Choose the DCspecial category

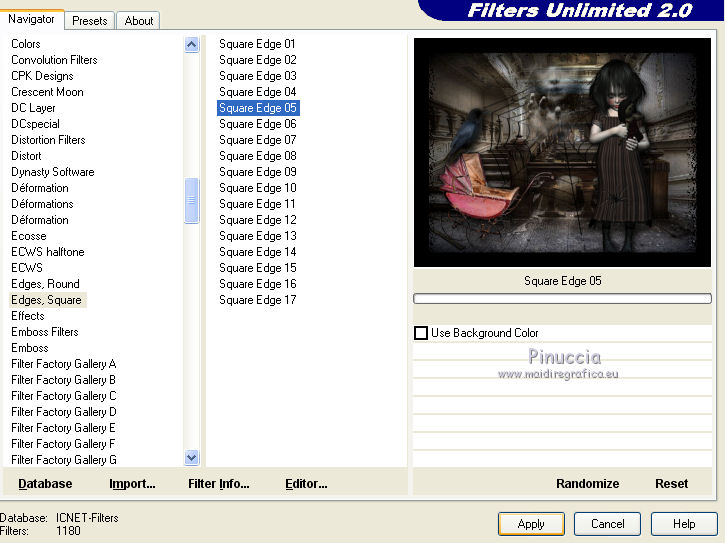pos(35,124)
